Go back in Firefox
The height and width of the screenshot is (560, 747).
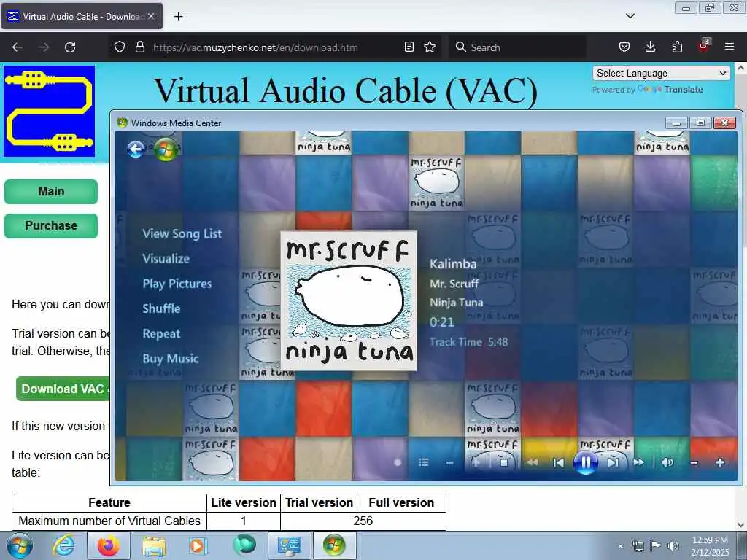coord(18,47)
